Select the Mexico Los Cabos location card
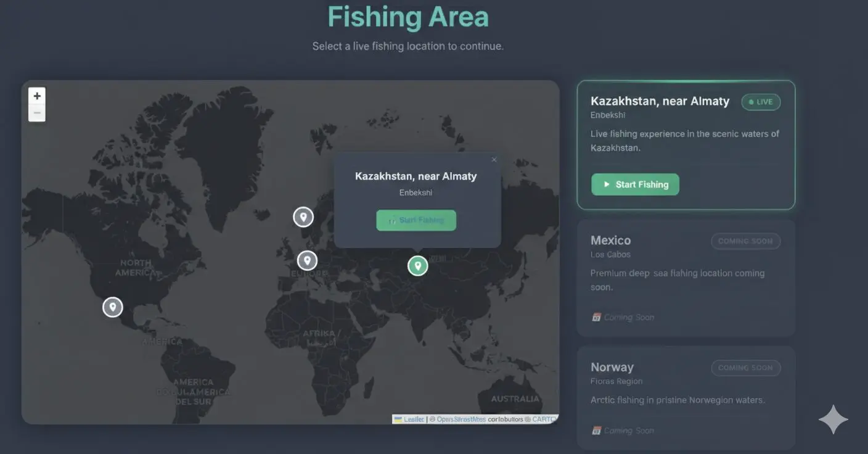This screenshot has width=868, height=454. click(686, 278)
